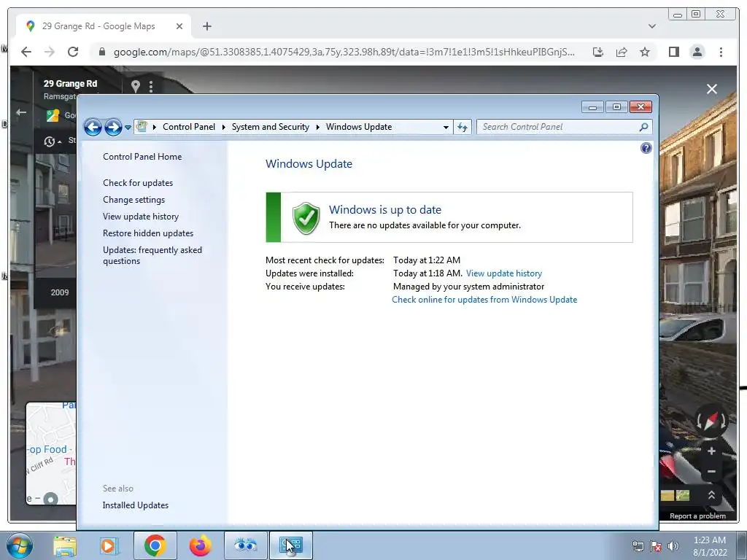Bookmark this page with star icon

coord(645,52)
